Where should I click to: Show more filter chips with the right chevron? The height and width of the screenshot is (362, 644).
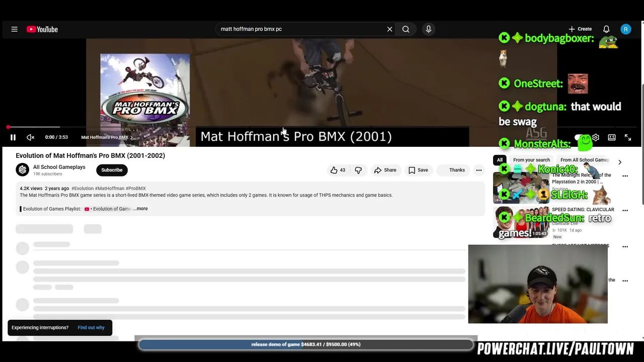(x=620, y=162)
